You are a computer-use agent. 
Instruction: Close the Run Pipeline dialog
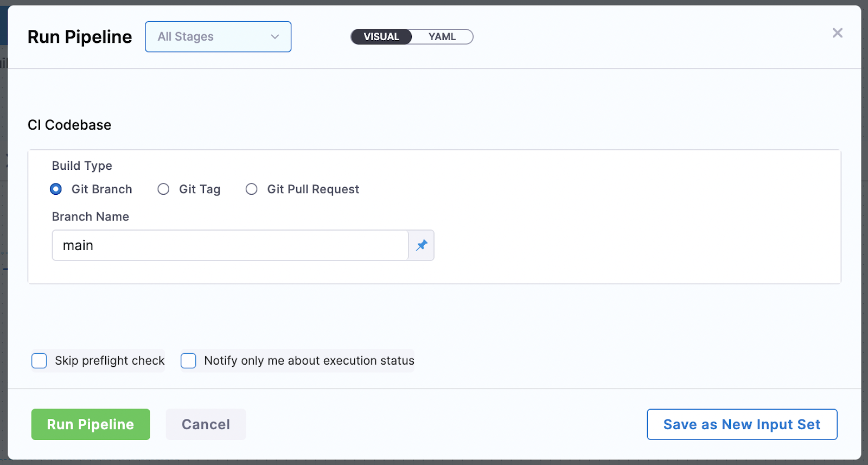click(x=837, y=33)
